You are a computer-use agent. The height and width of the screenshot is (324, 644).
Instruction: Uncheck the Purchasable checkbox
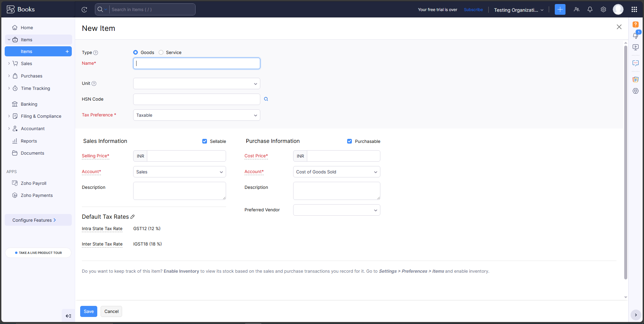pos(350,141)
